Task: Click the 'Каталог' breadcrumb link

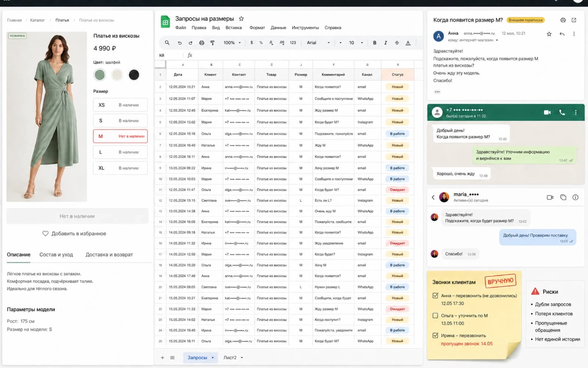Action: 37,20
